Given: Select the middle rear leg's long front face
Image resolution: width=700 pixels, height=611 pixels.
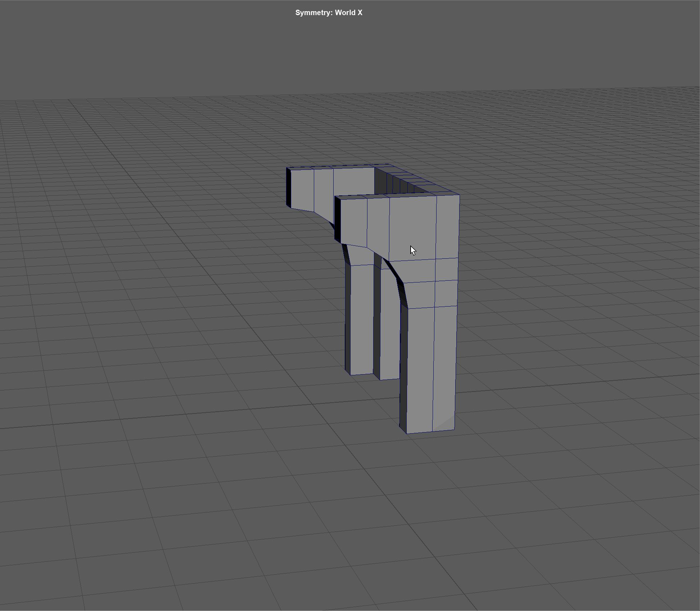Looking at the screenshot, I should click(390, 324).
